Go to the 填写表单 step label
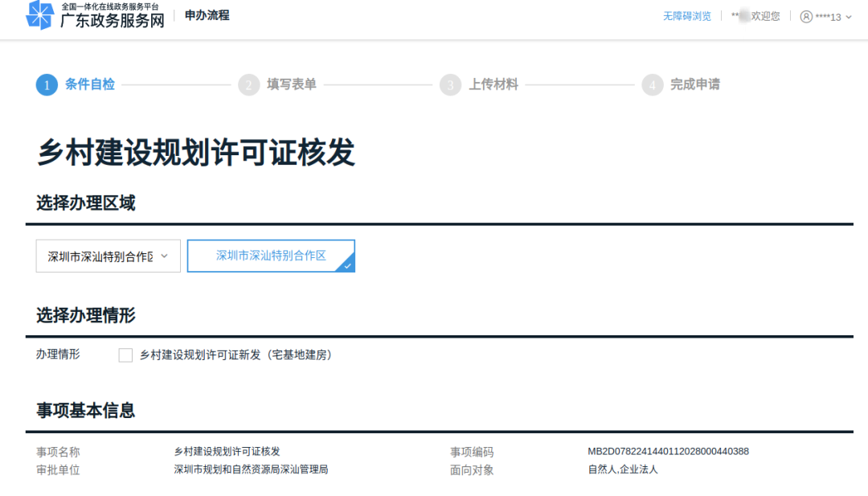868x496 pixels. [292, 84]
